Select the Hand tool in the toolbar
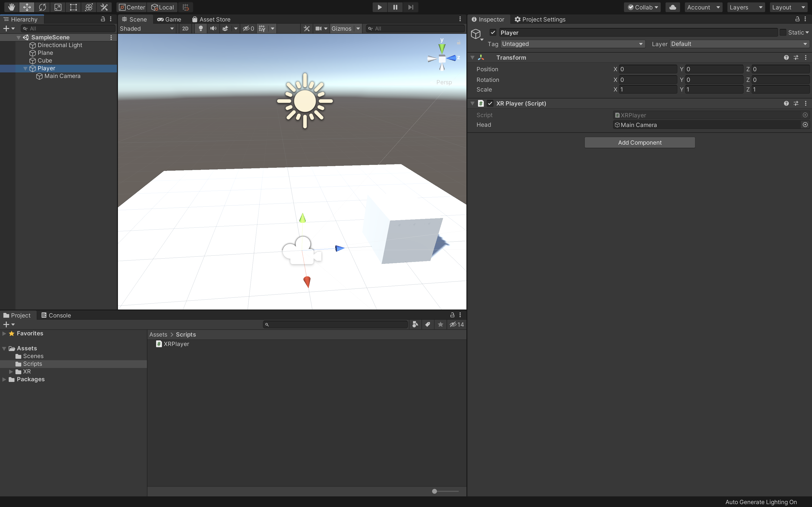The width and height of the screenshot is (812, 507). pyautogui.click(x=11, y=7)
